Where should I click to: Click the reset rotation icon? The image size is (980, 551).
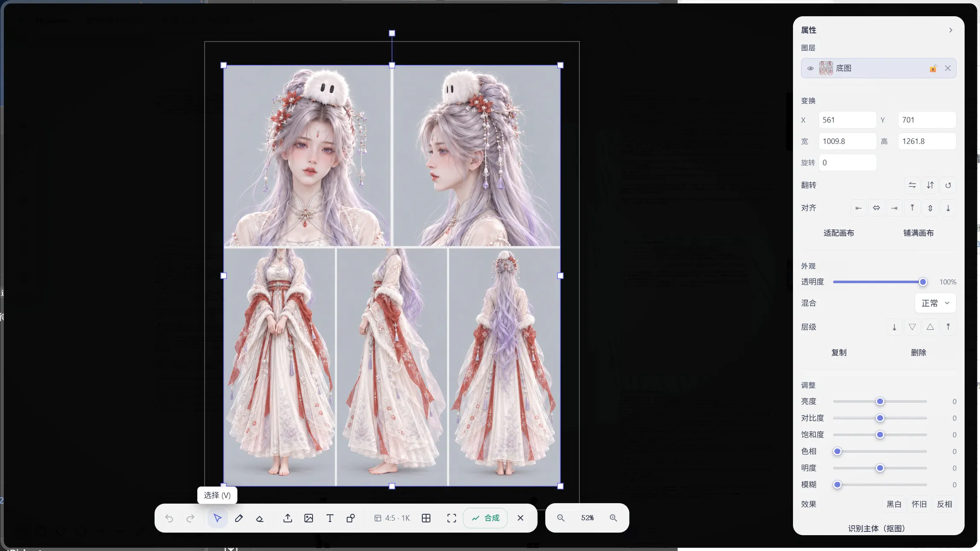948,185
